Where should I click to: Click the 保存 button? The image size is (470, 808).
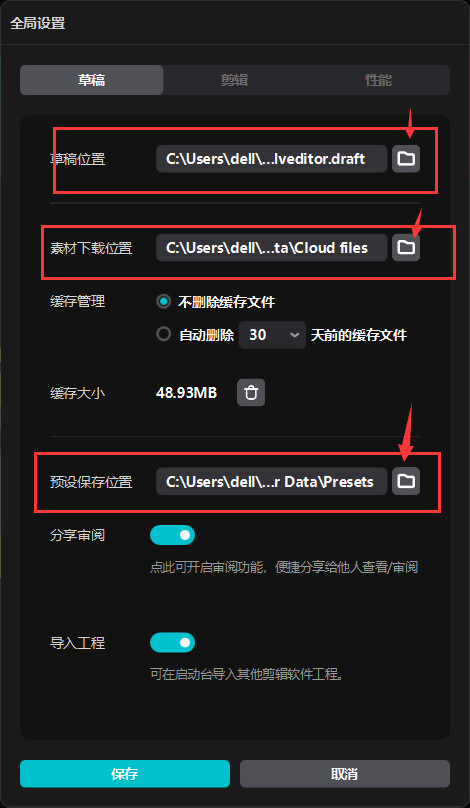(x=125, y=773)
